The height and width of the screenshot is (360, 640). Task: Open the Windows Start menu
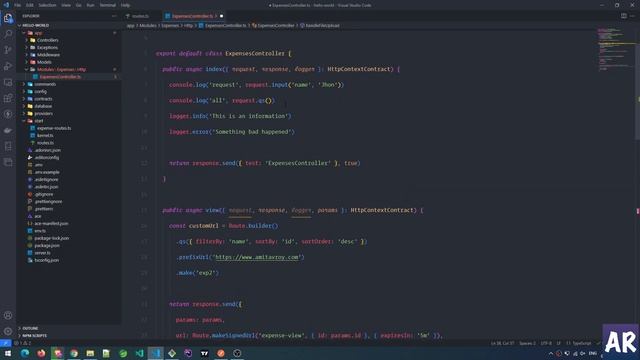pyautogui.click(x=8, y=353)
